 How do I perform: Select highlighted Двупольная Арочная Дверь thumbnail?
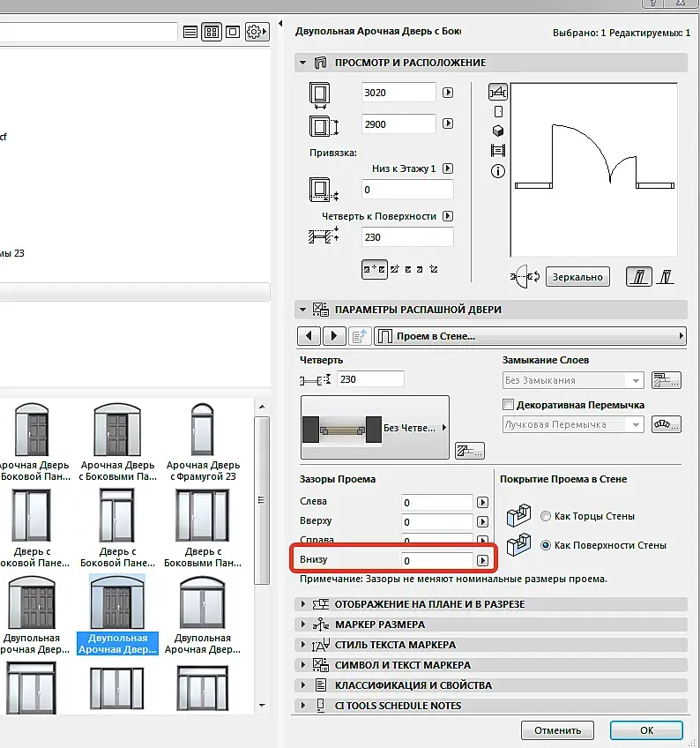117,615
